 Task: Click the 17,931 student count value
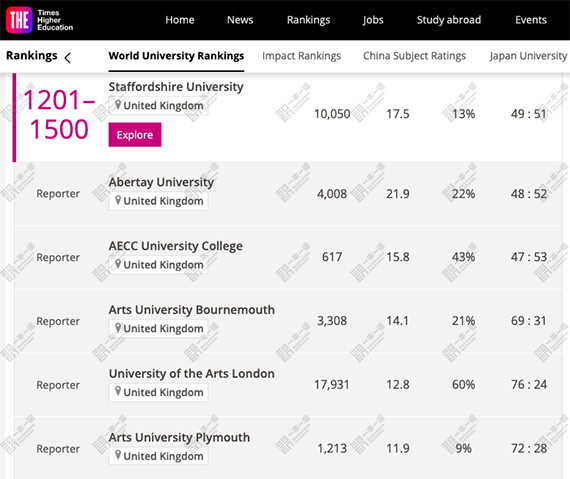pos(332,385)
